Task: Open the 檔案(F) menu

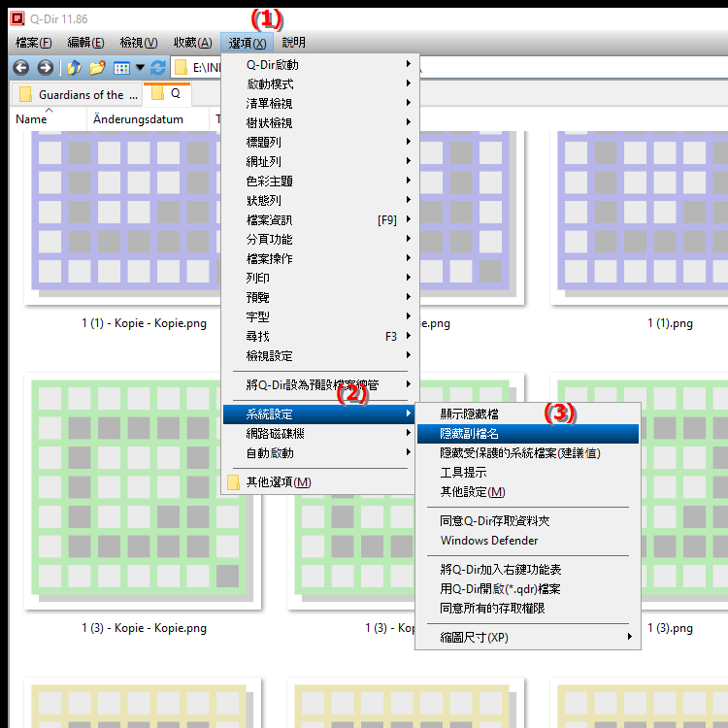Action: pyautogui.click(x=33, y=43)
